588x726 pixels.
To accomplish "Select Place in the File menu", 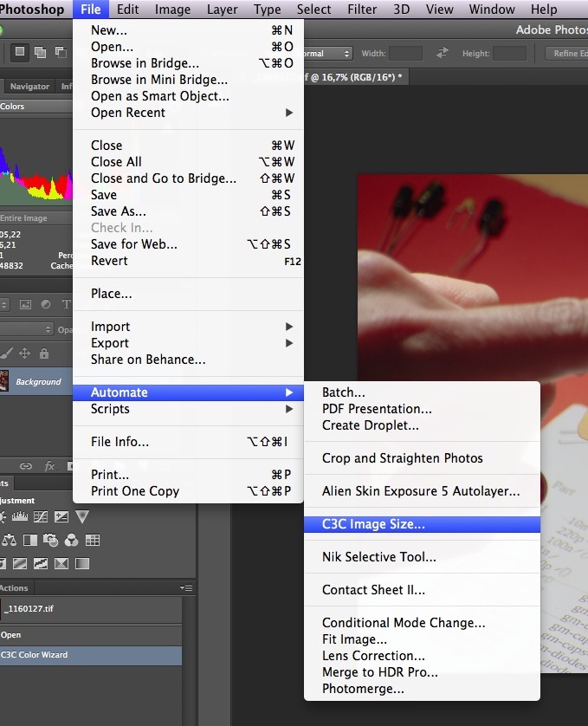I will 189,294.
